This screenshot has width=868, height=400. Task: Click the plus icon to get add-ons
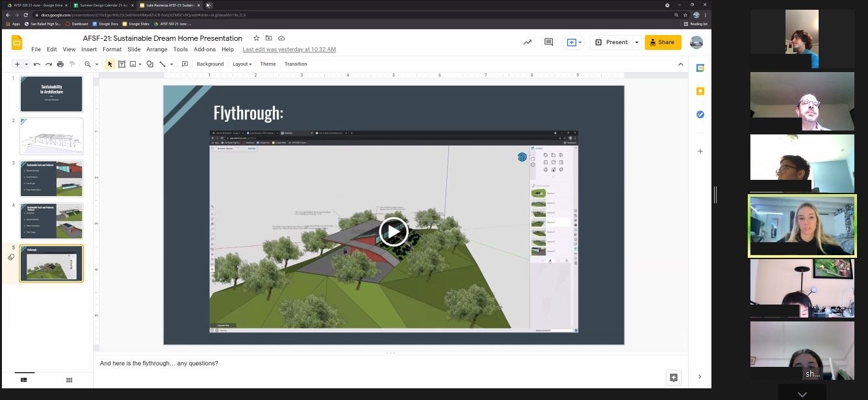pyautogui.click(x=700, y=151)
